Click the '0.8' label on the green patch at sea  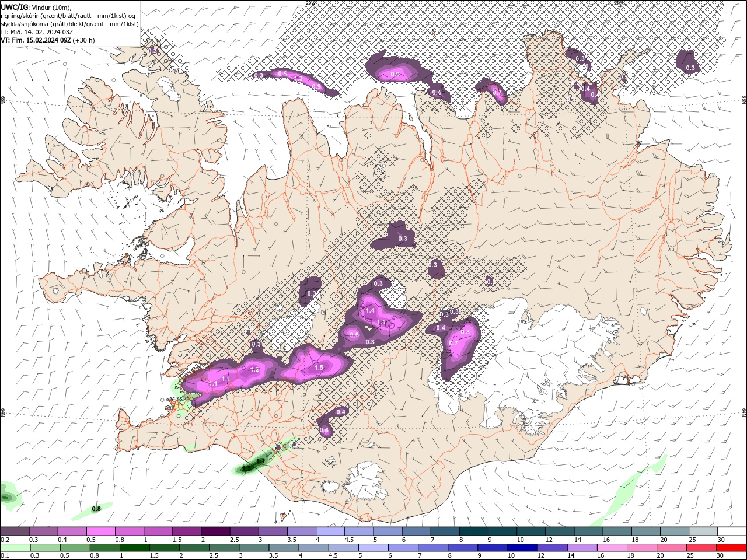coord(96,509)
